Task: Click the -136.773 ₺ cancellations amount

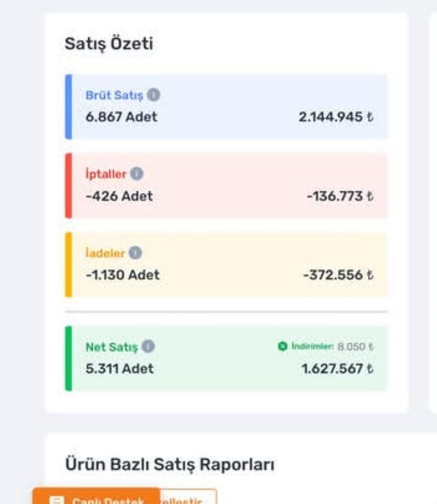Action: coord(340,196)
